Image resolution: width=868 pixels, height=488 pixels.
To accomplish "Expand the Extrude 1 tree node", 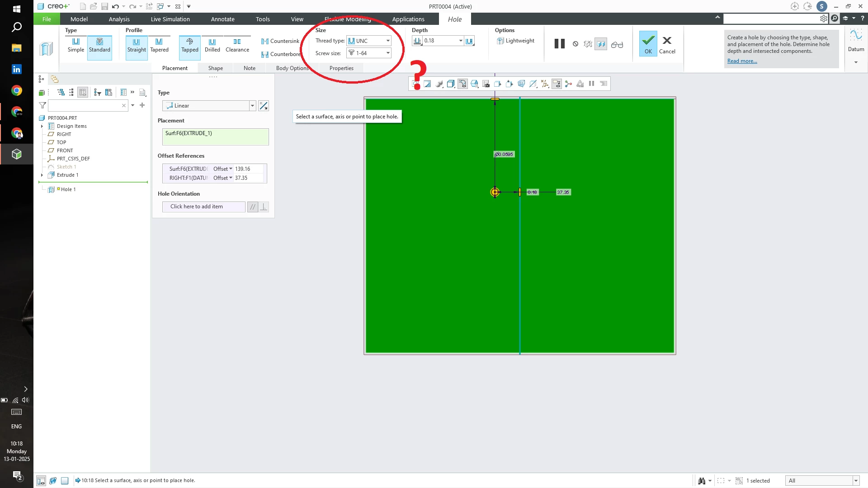I will (42, 175).
